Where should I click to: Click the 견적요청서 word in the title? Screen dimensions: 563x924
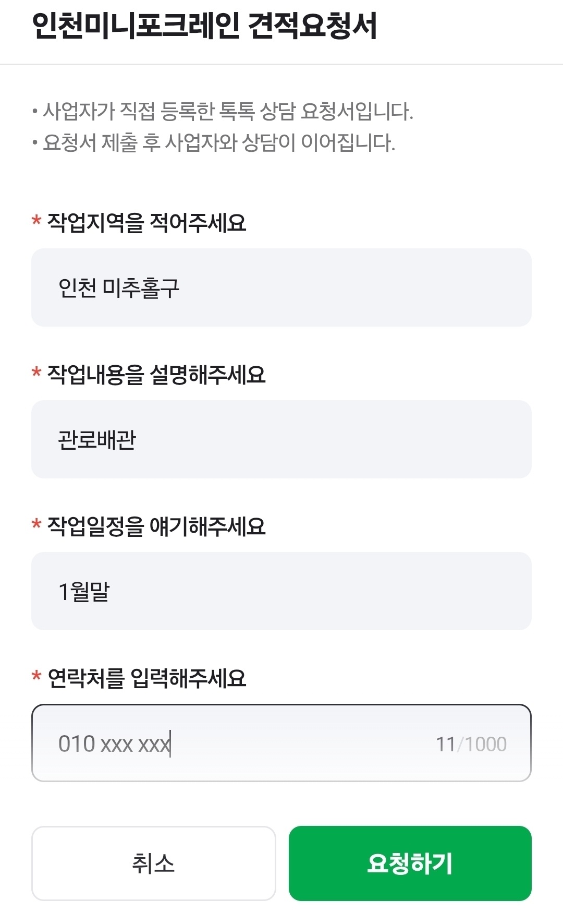point(312,26)
